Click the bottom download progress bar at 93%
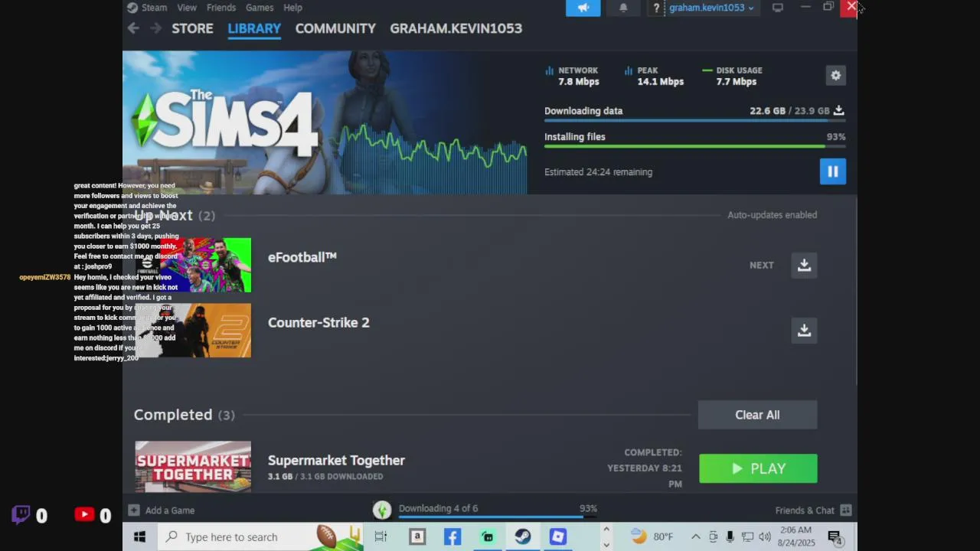980x551 pixels. click(498, 517)
